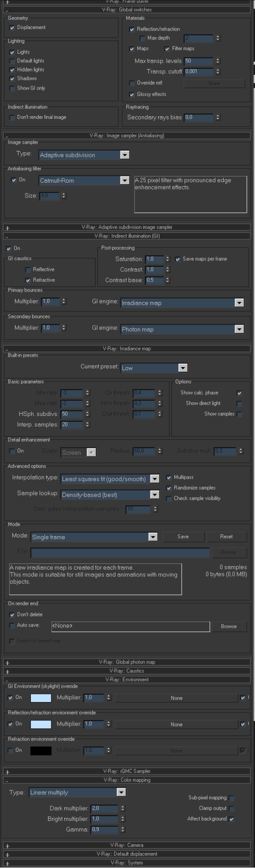Toggle Affect background checkbox
255x868 pixels.
coord(231,819)
